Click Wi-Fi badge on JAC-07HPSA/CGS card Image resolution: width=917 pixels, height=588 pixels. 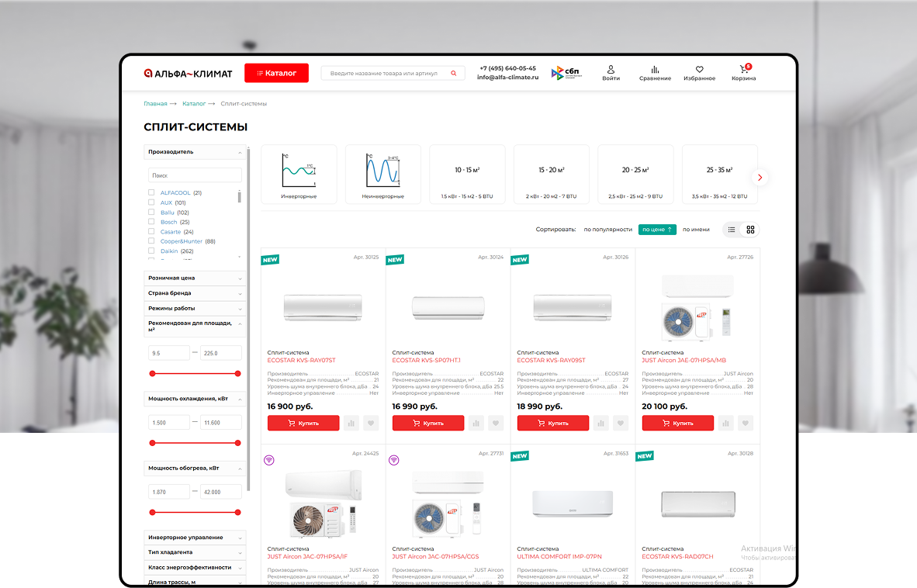click(394, 460)
